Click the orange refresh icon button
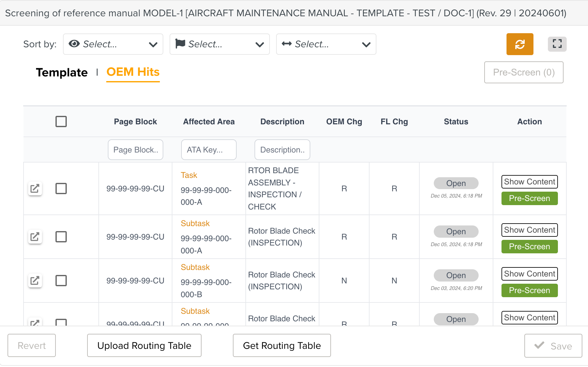The height and width of the screenshot is (367, 588). click(x=520, y=44)
